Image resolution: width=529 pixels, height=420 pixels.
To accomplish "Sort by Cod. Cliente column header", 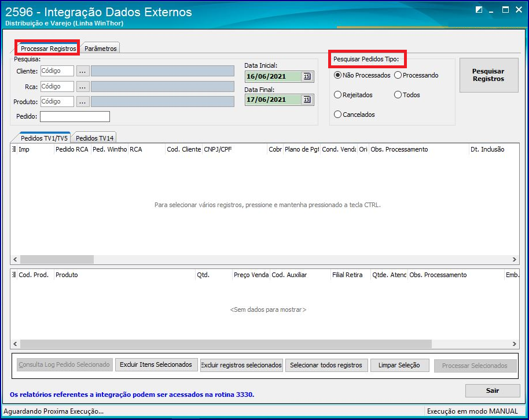I will (184, 149).
